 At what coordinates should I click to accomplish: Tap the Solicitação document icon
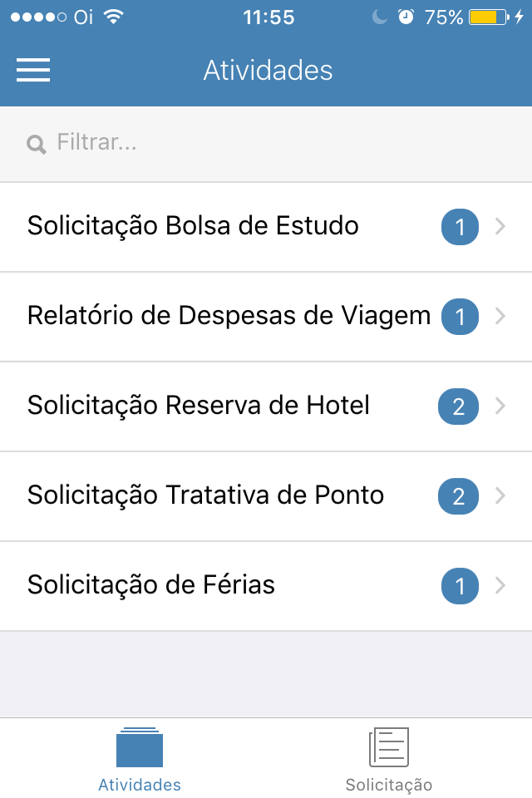pos(389,747)
